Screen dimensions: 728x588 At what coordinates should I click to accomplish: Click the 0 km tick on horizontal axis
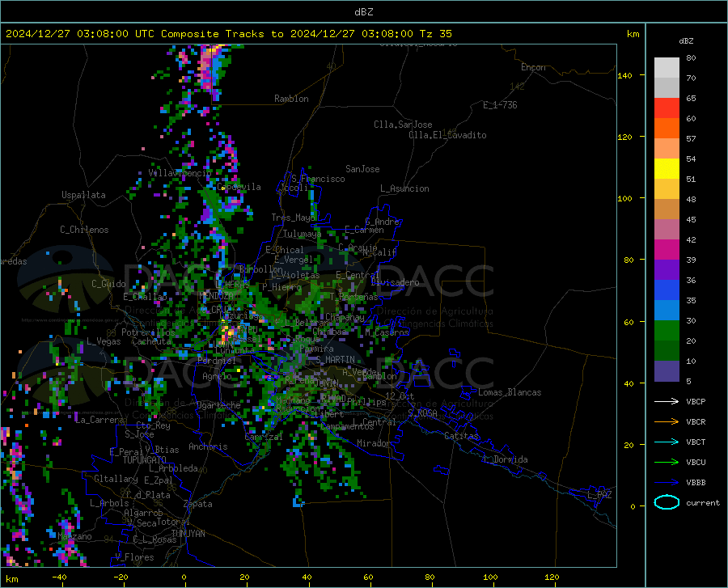tap(184, 577)
